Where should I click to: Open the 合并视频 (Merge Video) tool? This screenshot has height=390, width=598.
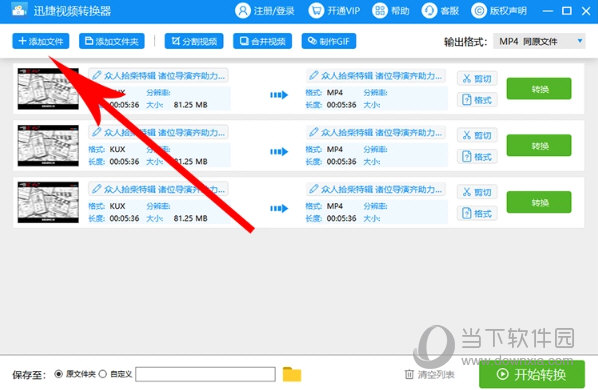[x=262, y=41]
